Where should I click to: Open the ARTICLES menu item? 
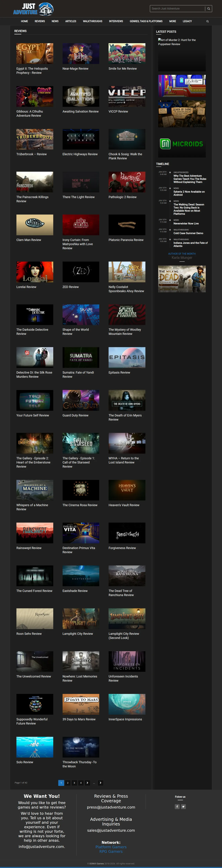(x=71, y=21)
